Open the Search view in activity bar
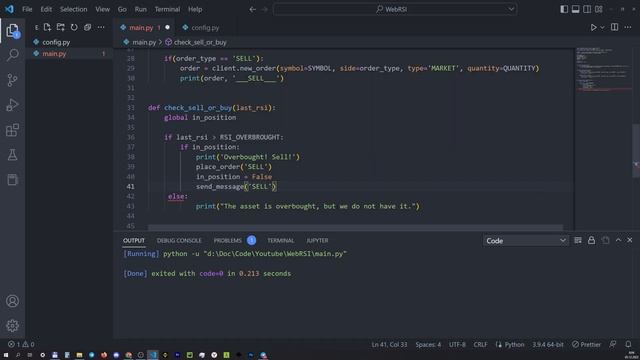The image size is (640, 360). (13, 55)
